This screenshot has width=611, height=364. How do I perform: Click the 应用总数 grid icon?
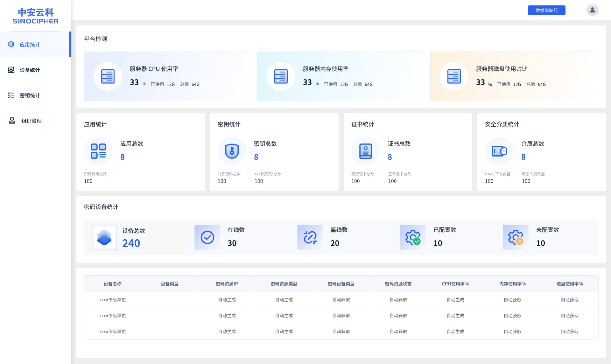pos(98,151)
